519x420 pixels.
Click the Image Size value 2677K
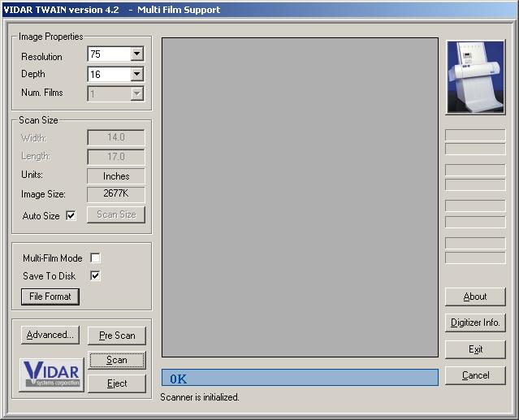pos(116,194)
